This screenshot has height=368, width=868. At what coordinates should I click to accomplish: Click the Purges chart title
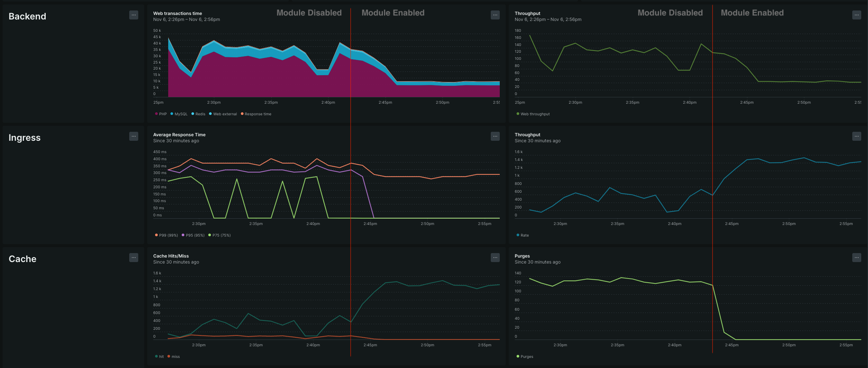[x=522, y=256]
